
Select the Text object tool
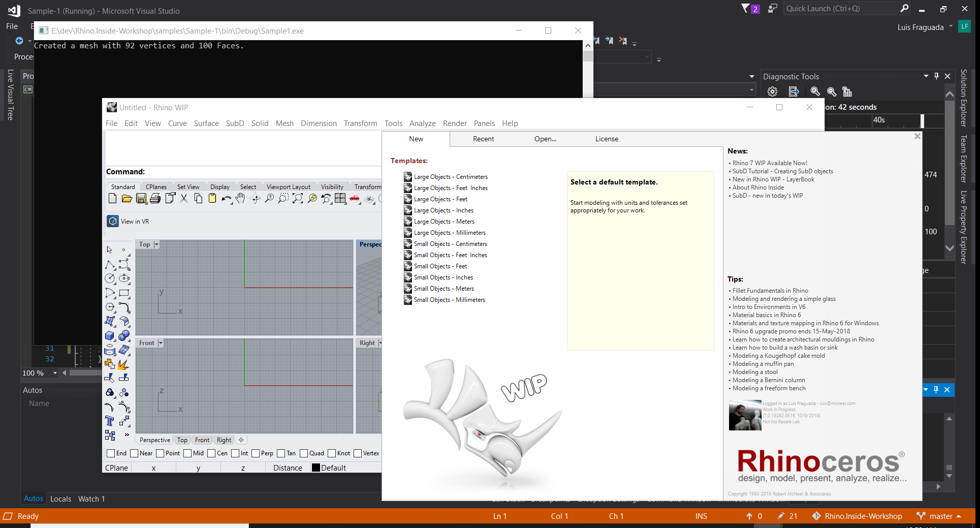(x=110, y=421)
